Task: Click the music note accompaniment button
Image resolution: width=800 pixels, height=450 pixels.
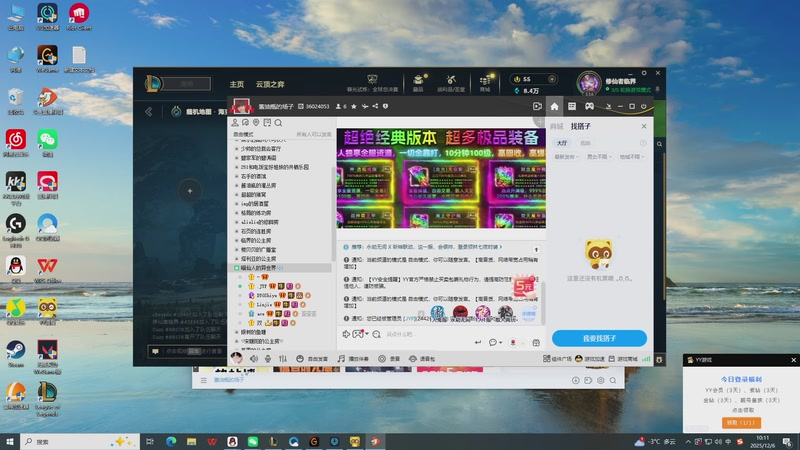Action: point(353,359)
